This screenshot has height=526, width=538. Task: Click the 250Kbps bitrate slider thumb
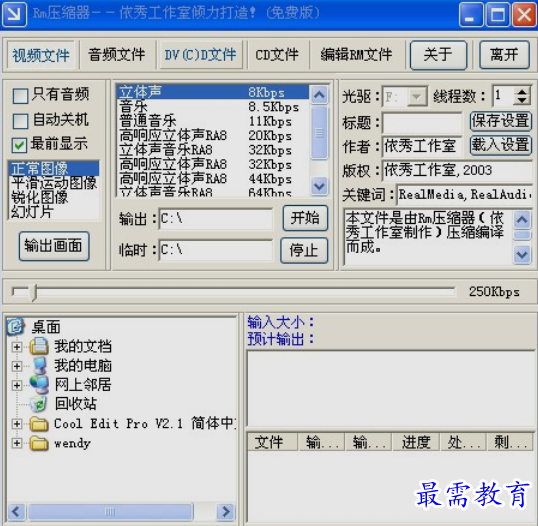click(34, 292)
